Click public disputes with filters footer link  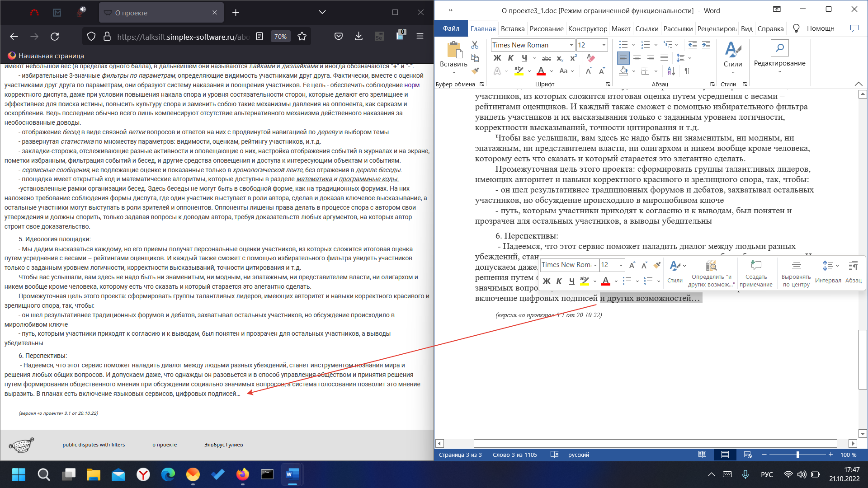click(94, 445)
